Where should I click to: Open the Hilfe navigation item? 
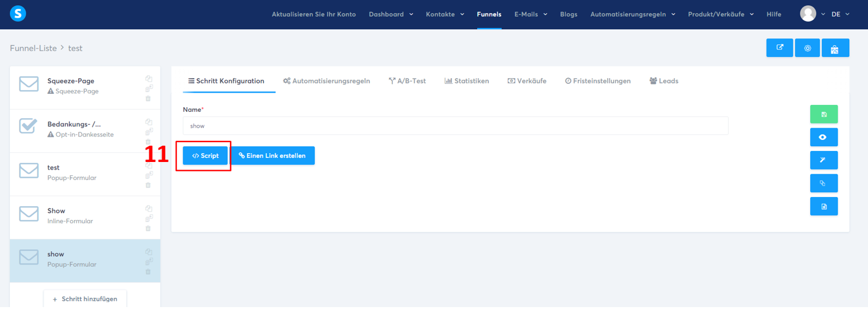[774, 14]
